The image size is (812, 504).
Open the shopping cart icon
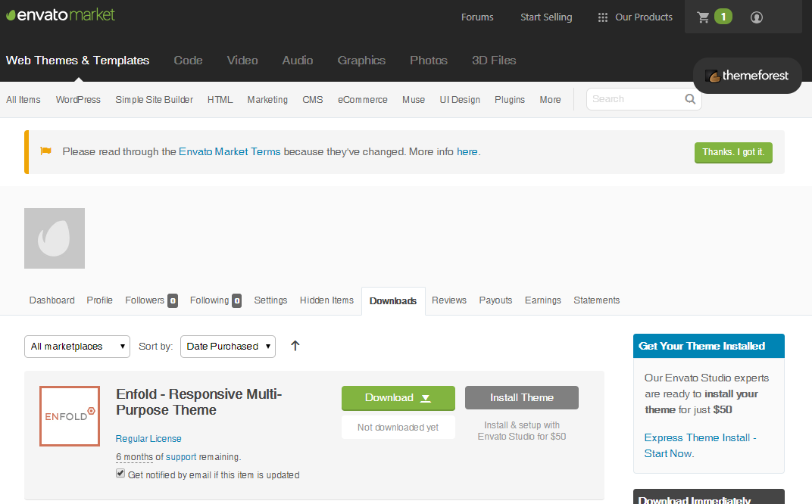tap(704, 17)
